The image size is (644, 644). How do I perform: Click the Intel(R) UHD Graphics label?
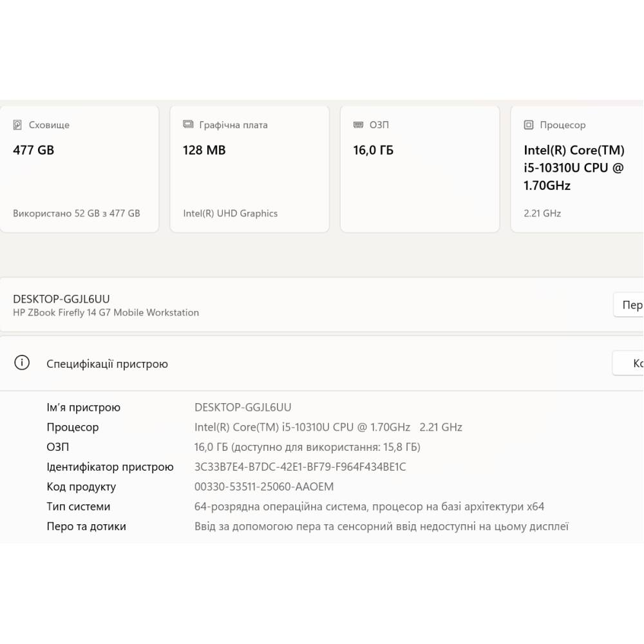pos(230,213)
